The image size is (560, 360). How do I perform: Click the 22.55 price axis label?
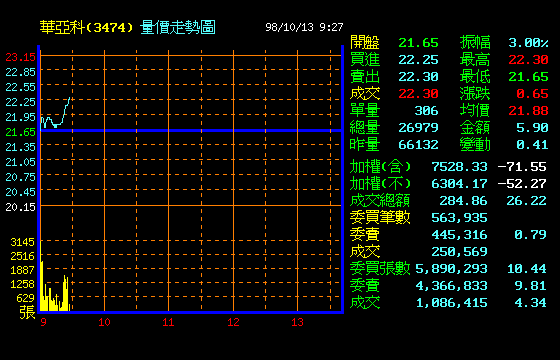(x=21, y=87)
